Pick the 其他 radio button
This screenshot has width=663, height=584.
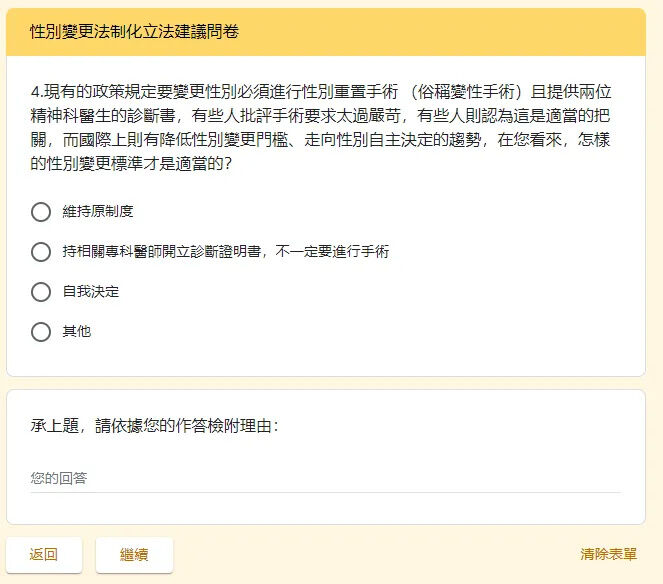(x=41, y=332)
